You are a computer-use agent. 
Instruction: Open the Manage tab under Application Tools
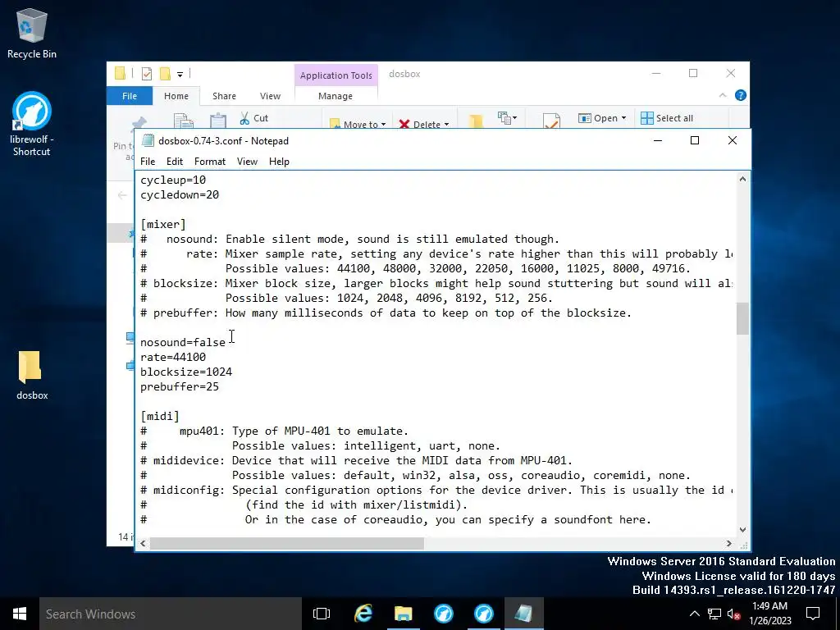(x=336, y=96)
